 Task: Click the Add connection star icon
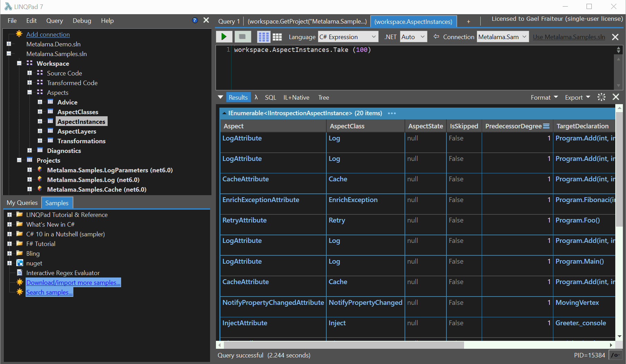[19, 34]
